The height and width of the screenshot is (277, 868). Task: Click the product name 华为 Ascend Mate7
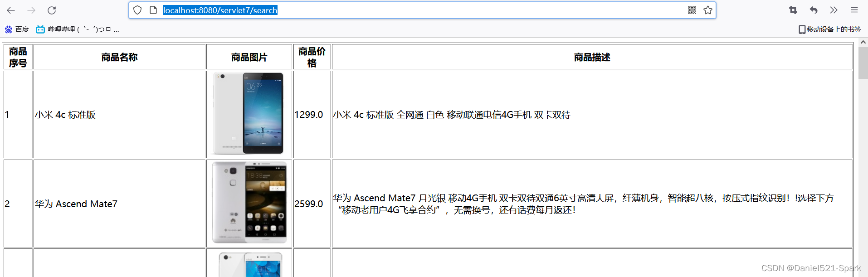click(x=76, y=204)
